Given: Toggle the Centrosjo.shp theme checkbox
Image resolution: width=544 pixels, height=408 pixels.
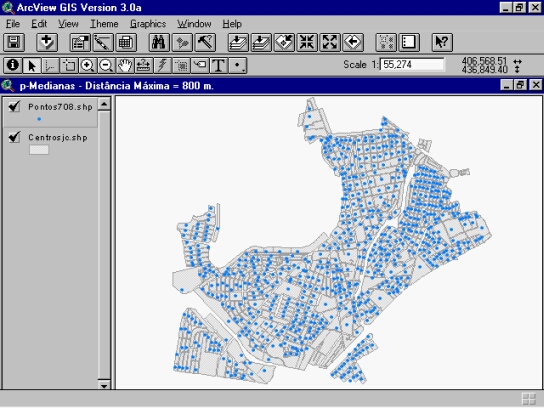Looking at the screenshot, I should 14,137.
